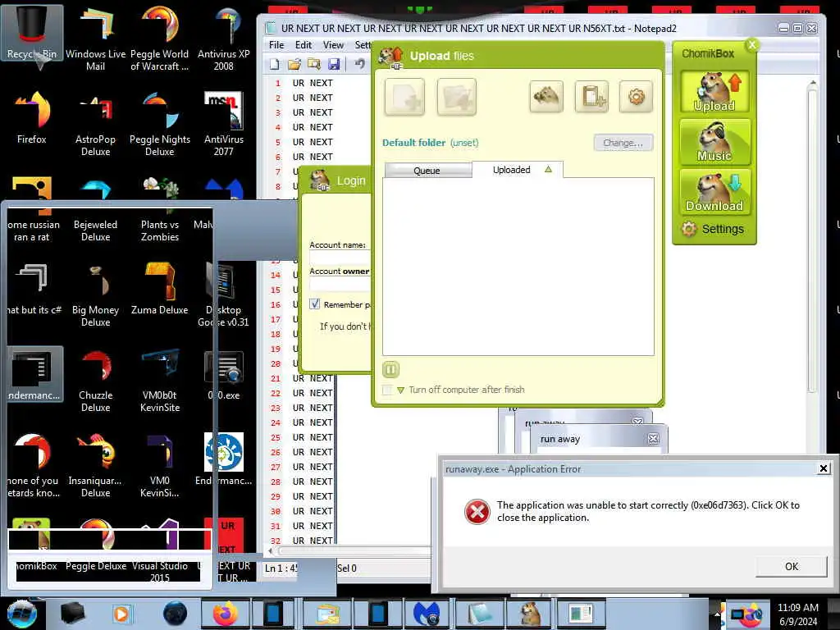Click the Account name field in Login window
Screen dimensions: 840x630
(x=340, y=258)
